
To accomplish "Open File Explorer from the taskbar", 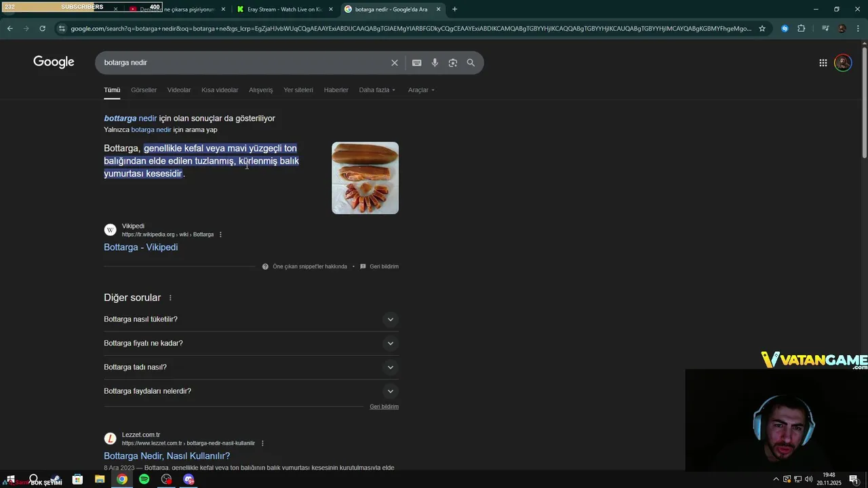I will (x=100, y=479).
